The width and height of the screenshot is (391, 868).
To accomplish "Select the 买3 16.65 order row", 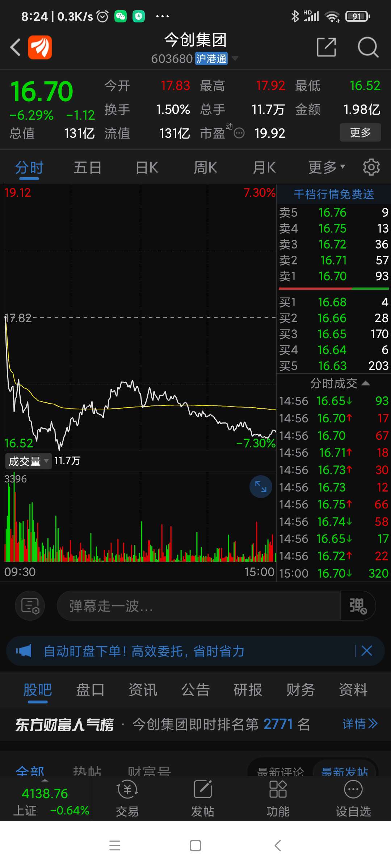I will pyautogui.click(x=333, y=334).
